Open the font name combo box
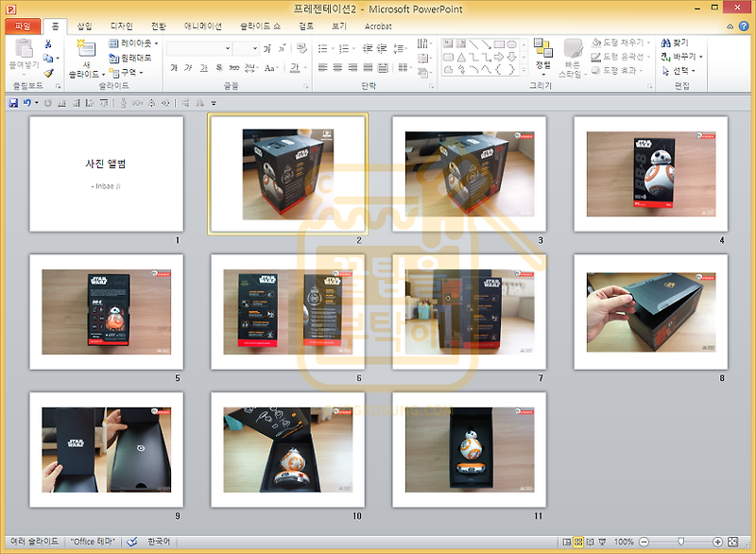The image size is (756, 554). [x=198, y=48]
